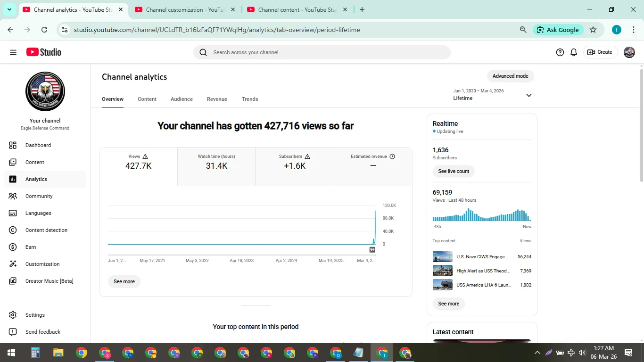The height and width of the screenshot is (362, 644).
Task: Open USS America LHA-6 Launch video
Action: tap(482, 285)
